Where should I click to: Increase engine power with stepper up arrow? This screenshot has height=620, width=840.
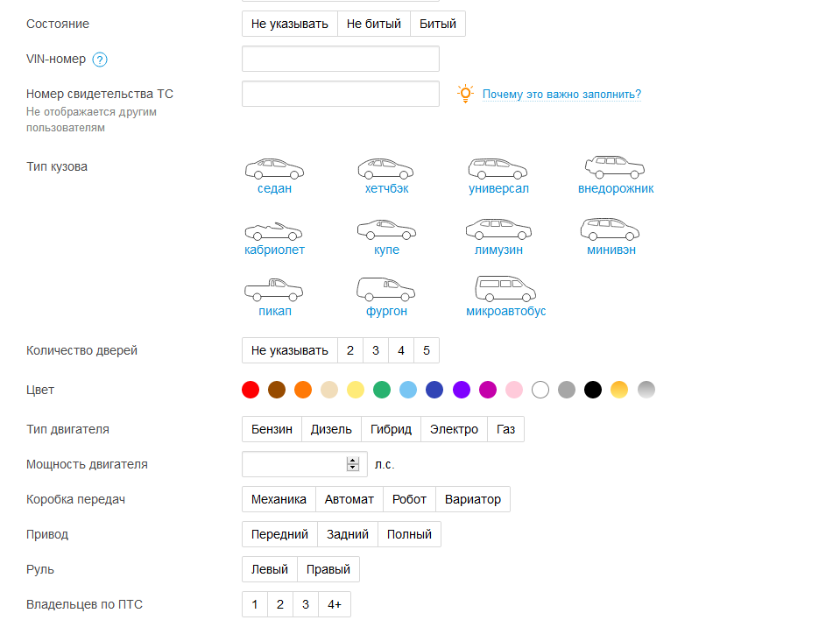(353, 461)
